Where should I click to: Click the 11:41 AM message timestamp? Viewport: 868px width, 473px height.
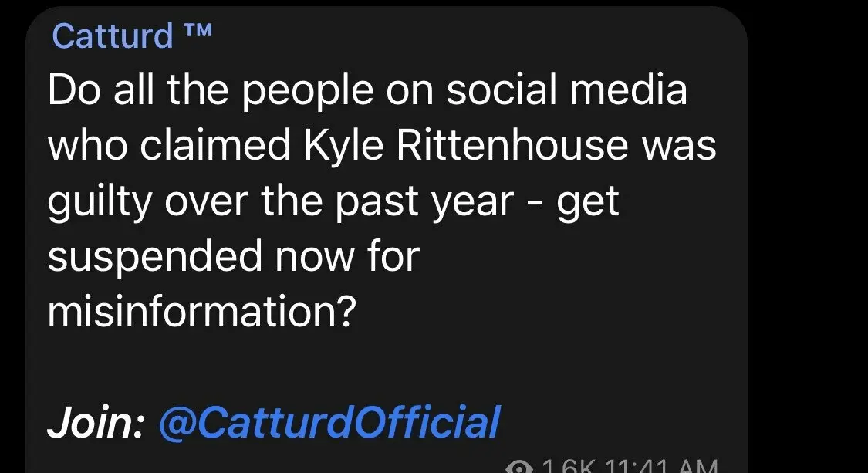point(664,467)
